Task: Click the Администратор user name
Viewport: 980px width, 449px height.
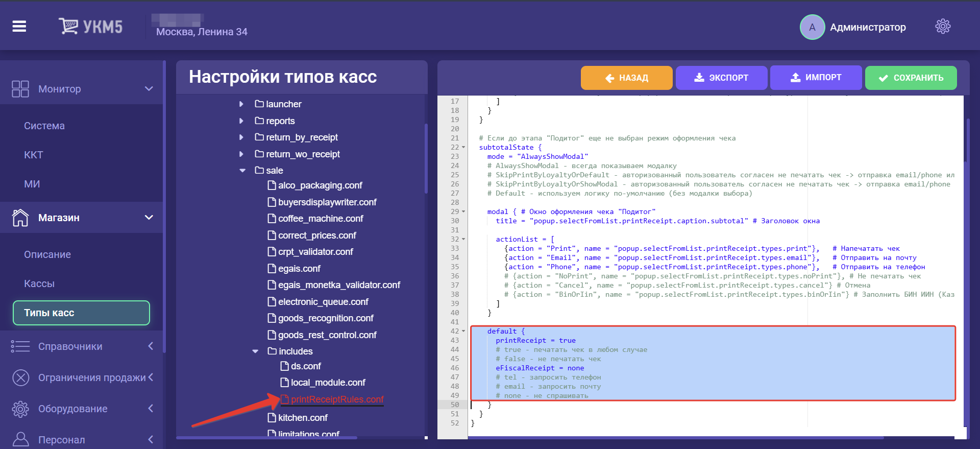Action: [x=868, y=27]
